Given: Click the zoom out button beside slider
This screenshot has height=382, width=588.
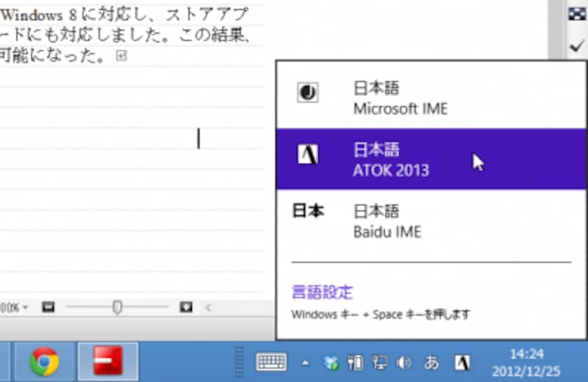Looking at the screenshot, I should 48,307.
